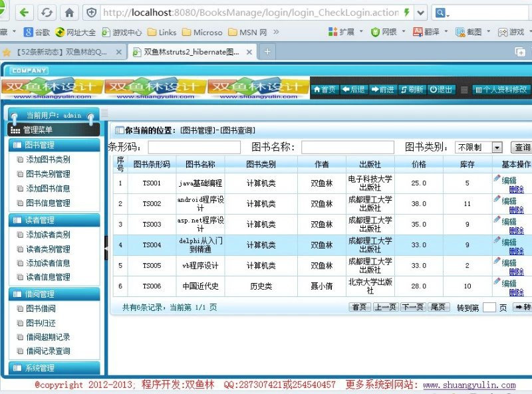Viewport: 532px width, 394px height.
Task: Delete the TS006 中国近代史 row
Action: (516, 292)
